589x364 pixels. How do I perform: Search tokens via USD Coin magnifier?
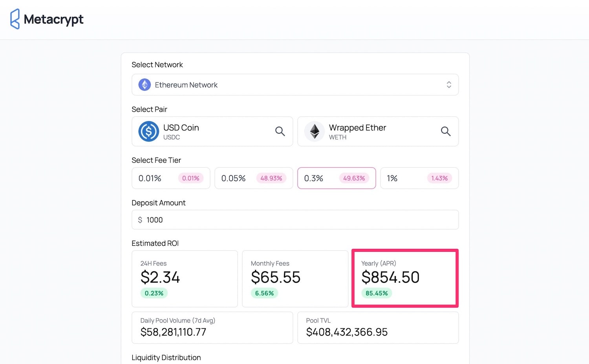pos(280,131)
